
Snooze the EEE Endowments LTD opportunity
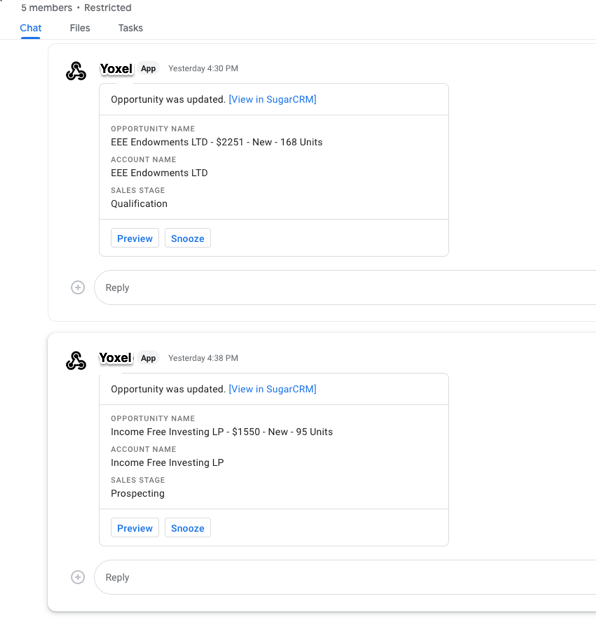point(188,239)
